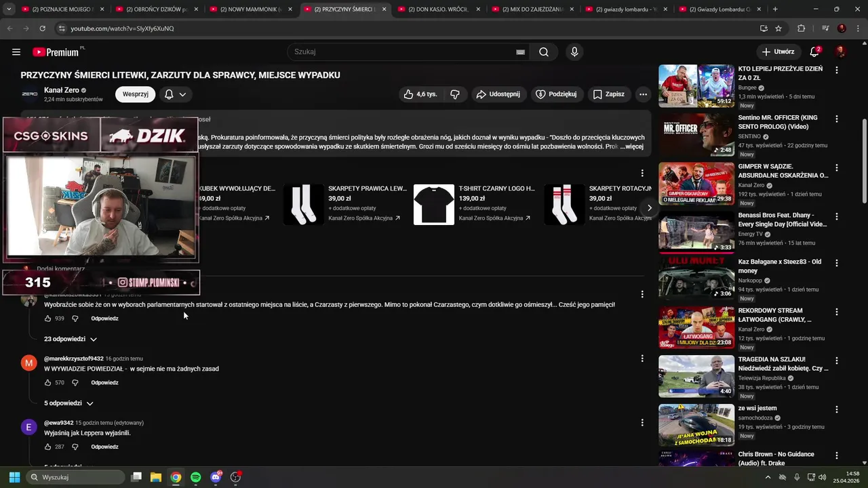Image resolution: width=868 pixels, height=488 pixels.
Task: Open more actions for the video
Action: pos(643,94)
